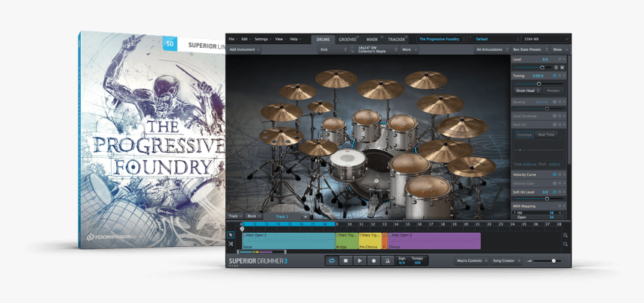Screen dimensions: 644x303
Task: Open the Track menu button
Action: pos(235,216)
